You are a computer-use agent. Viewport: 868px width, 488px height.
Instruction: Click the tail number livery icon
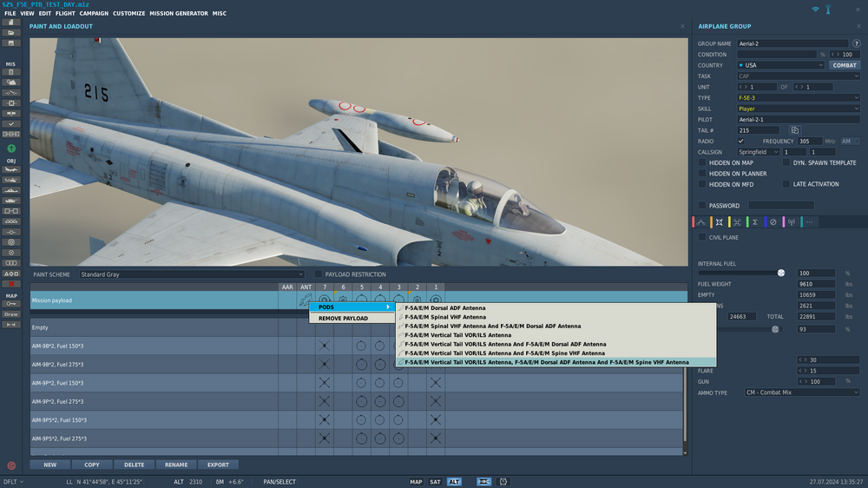click(x=794, y=130)
